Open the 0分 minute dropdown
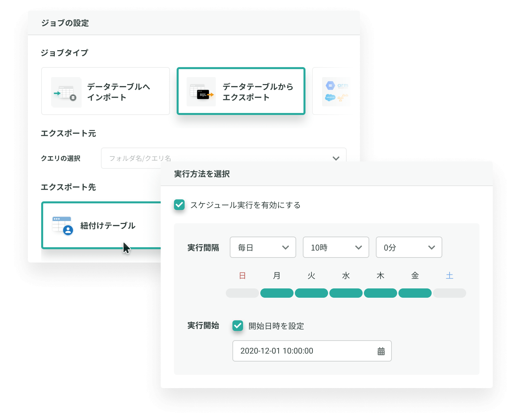The width and height of the screenshot is (514, 420). tap(409, 247)
